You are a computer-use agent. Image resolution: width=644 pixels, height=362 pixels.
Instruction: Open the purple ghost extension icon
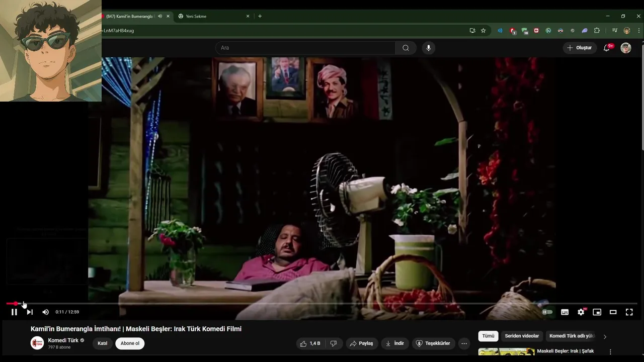point(585,31)
